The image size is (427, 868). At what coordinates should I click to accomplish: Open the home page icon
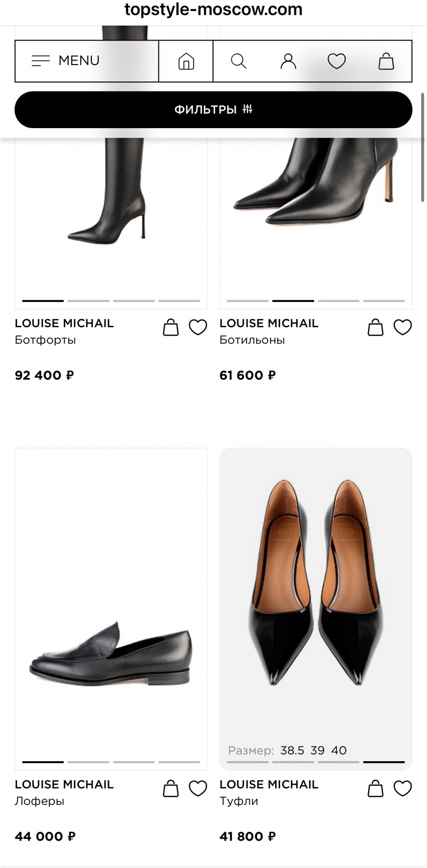[x=186, y=61]
